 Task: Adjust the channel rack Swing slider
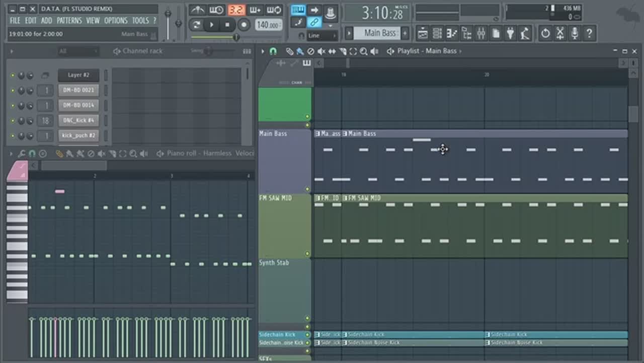pos(208,51)
